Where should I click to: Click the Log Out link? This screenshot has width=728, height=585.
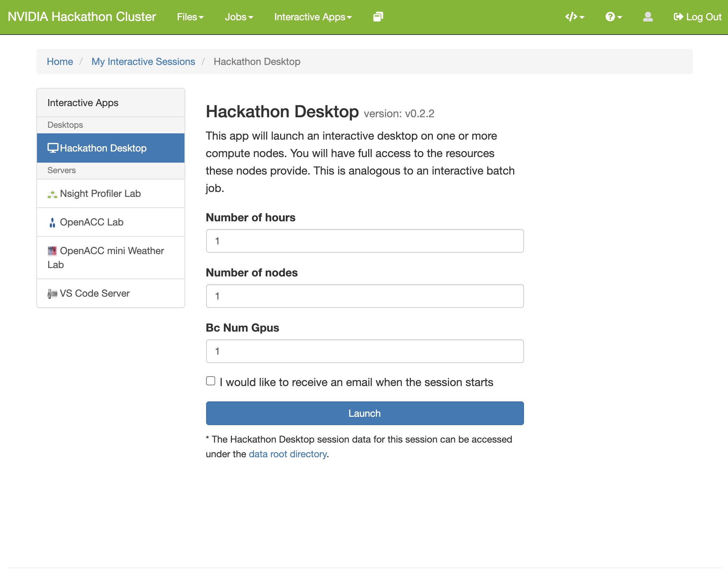[697, 17]
